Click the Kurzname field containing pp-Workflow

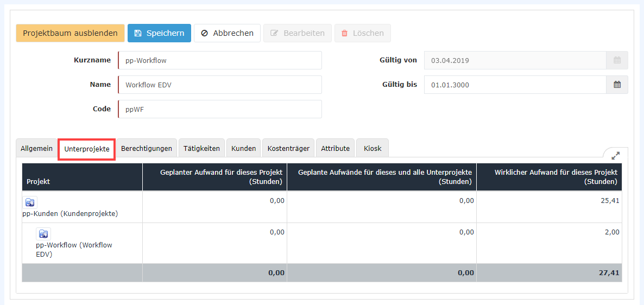(220, 60)
